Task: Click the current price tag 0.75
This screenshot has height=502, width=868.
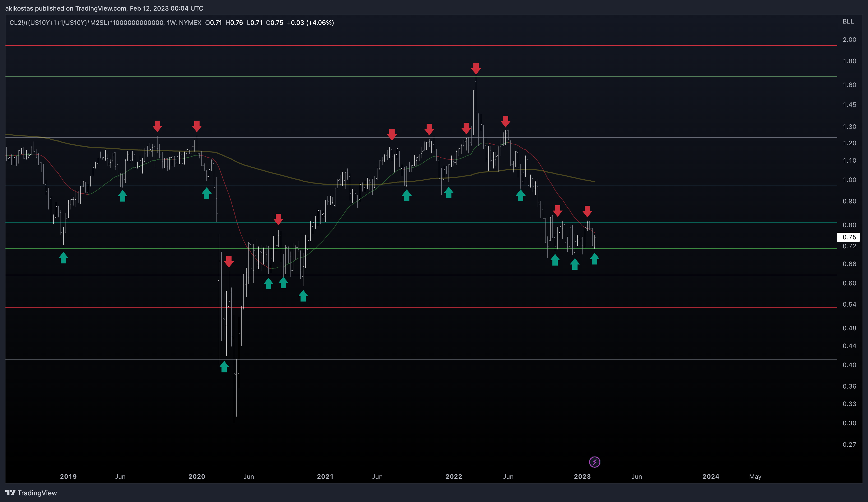Action: pos(849,237)
